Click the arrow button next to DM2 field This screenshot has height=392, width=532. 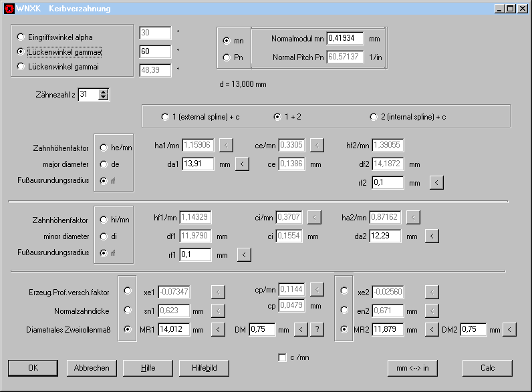coord(510,329)
